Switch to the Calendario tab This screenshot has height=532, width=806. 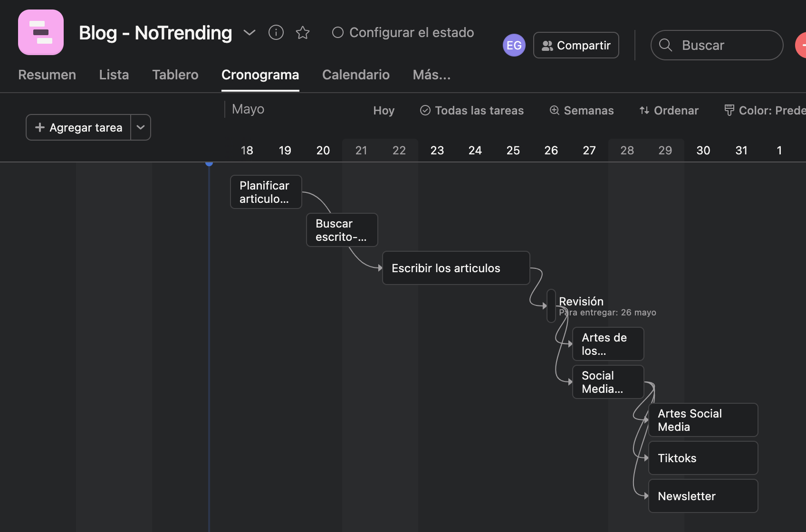point(355,75)
